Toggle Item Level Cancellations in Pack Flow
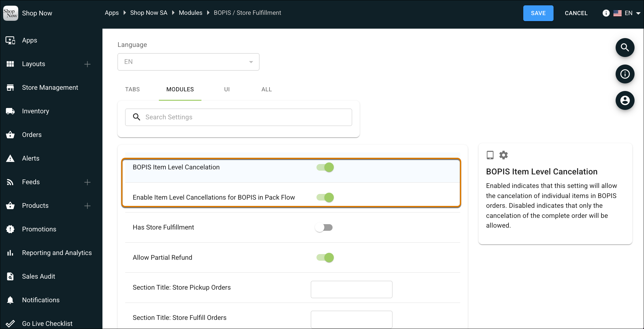Image resolution: width=644 pixels, height=329 pixels. coord(325,197)
